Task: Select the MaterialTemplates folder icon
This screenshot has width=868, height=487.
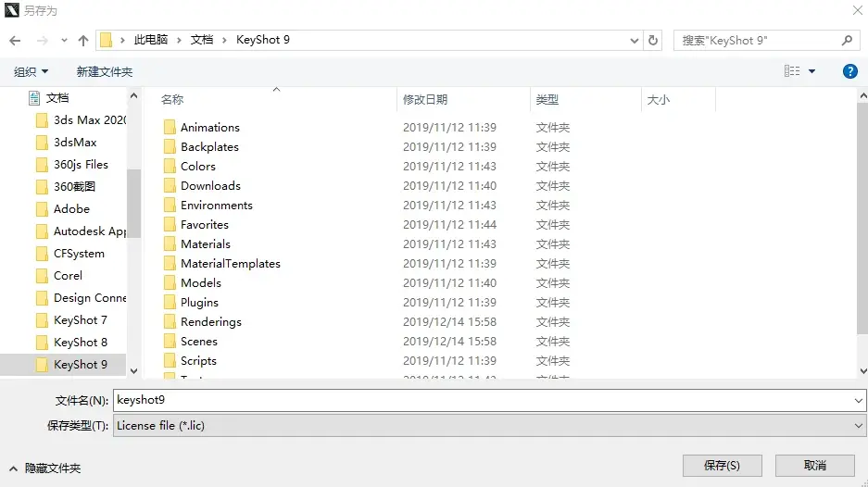Action: (x=170, y=264)
